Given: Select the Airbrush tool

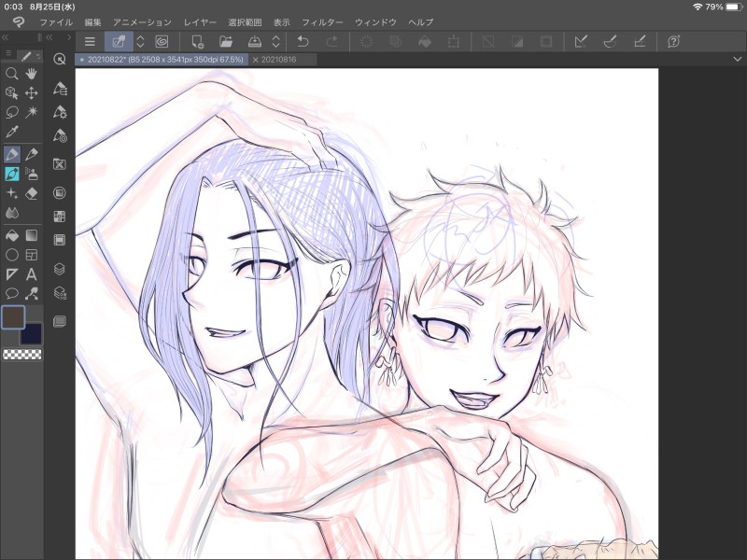Looking at the screenshot, I should point(32,174).
